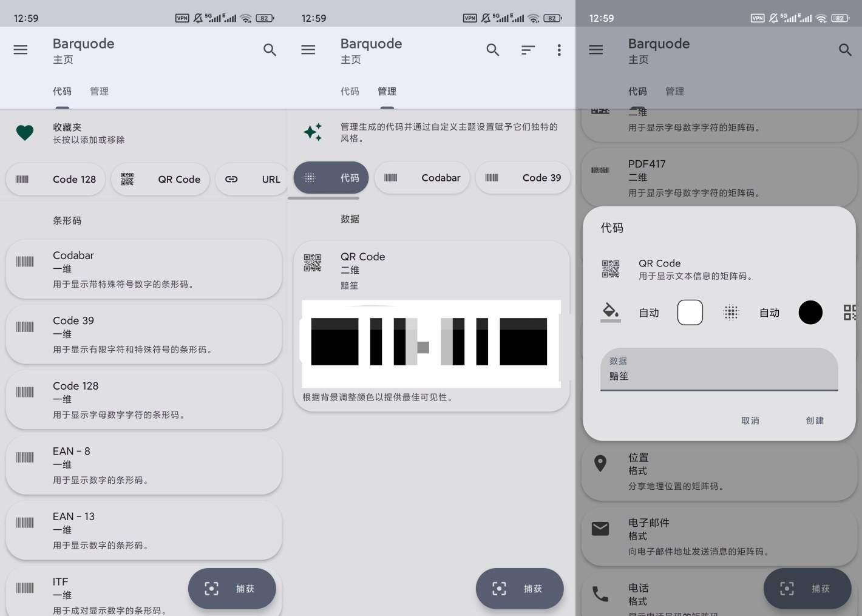Tap the barcode icon on the Code 39 card

coord(25,327)
